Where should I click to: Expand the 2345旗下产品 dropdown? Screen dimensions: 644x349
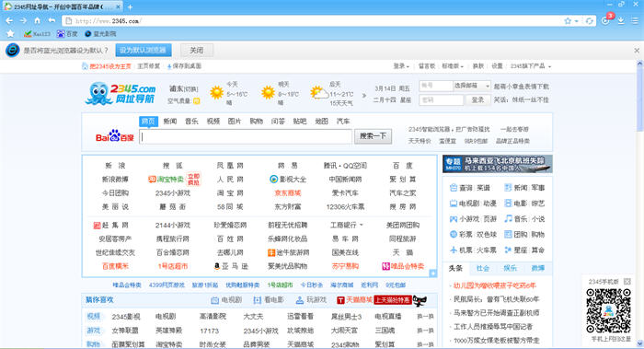click(531, 66)
